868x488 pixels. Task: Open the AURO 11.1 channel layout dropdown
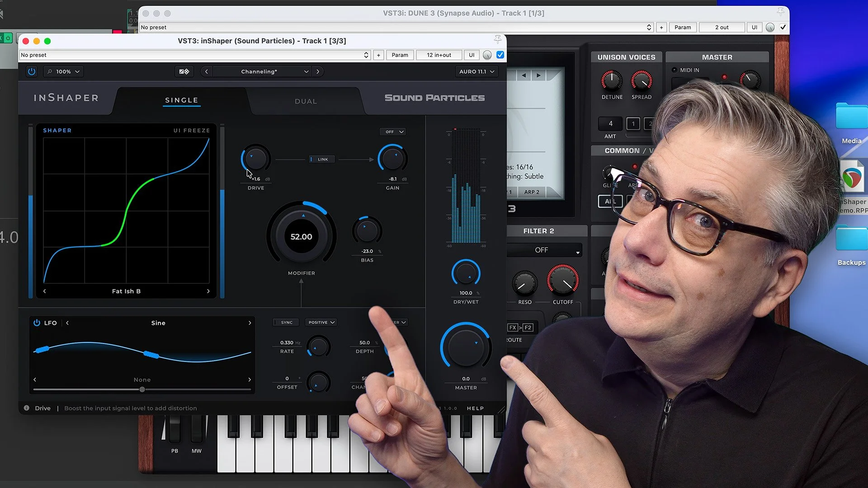(x=476, y=71)
